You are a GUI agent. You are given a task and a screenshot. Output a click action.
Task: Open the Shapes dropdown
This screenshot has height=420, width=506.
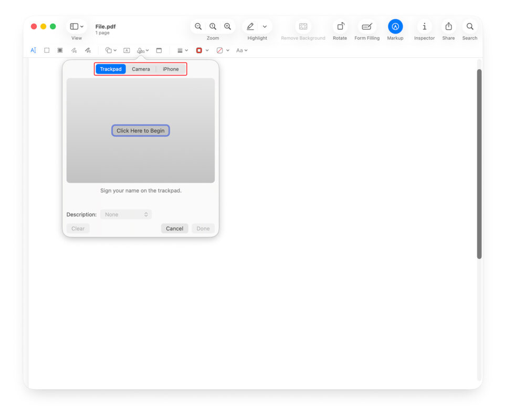pyautogui.click(x=111, y=50)
